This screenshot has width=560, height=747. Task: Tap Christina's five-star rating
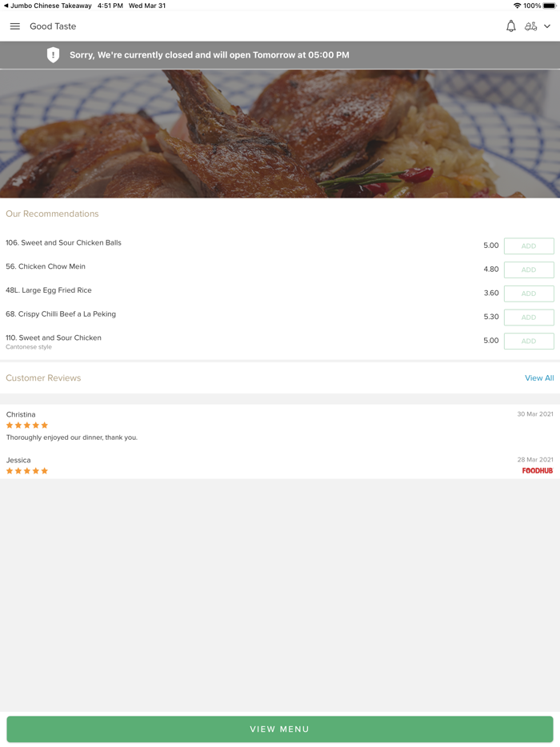click(27, 425)
